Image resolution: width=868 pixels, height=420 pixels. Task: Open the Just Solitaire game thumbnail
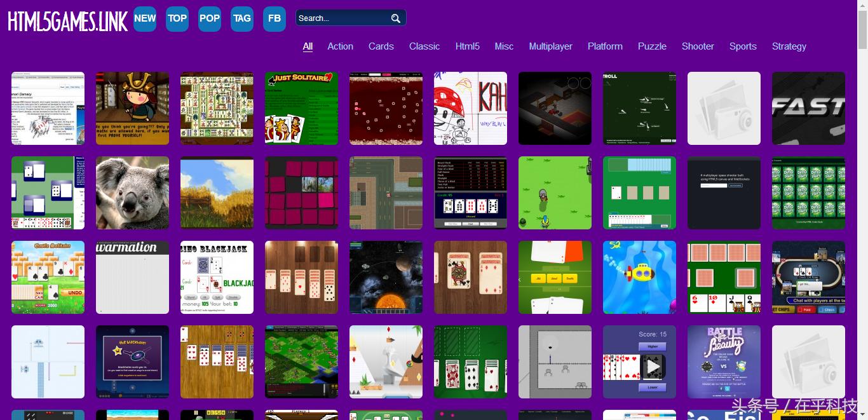pos(301,108)
